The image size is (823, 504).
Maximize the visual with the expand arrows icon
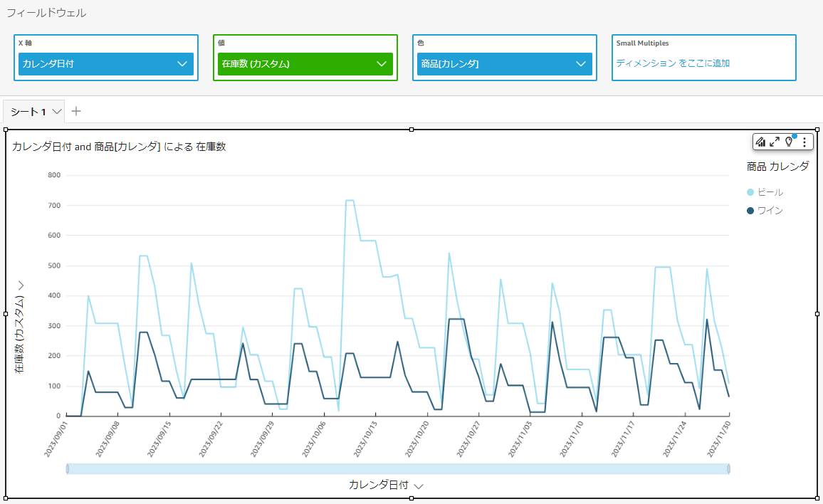(775, 142)
